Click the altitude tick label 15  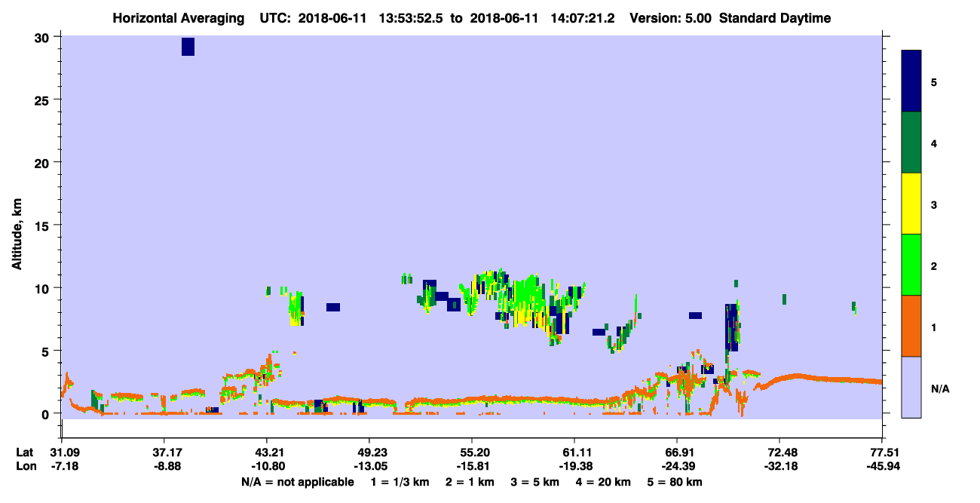[43, 225]
